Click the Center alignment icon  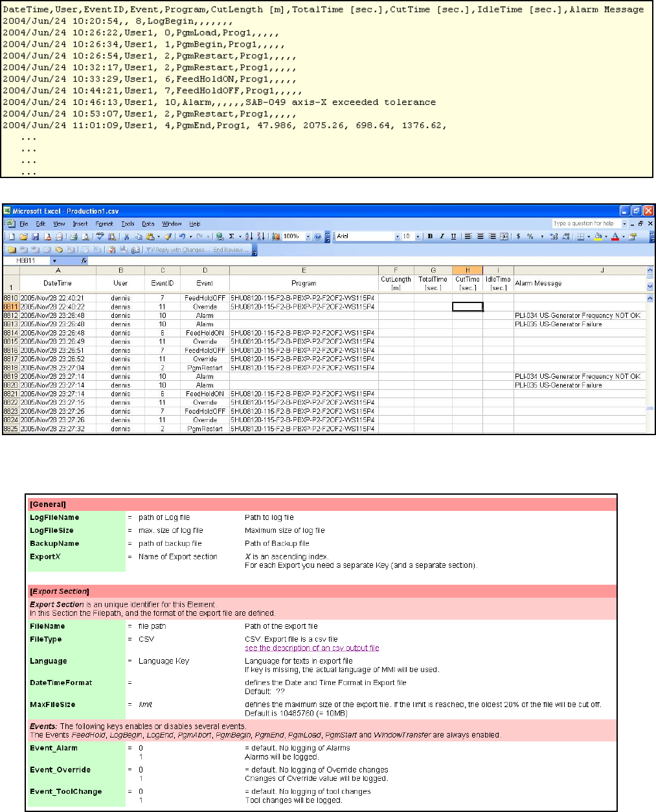[481, 236]
